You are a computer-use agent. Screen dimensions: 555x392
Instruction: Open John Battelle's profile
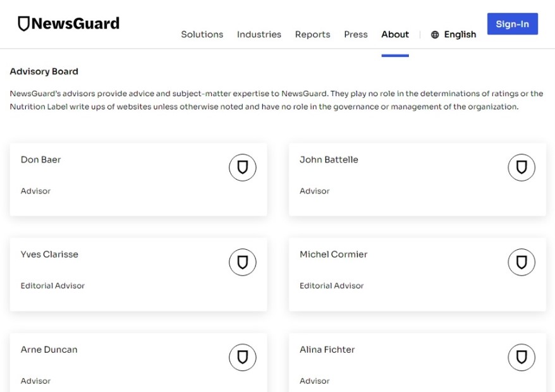[x=417, y=180]
